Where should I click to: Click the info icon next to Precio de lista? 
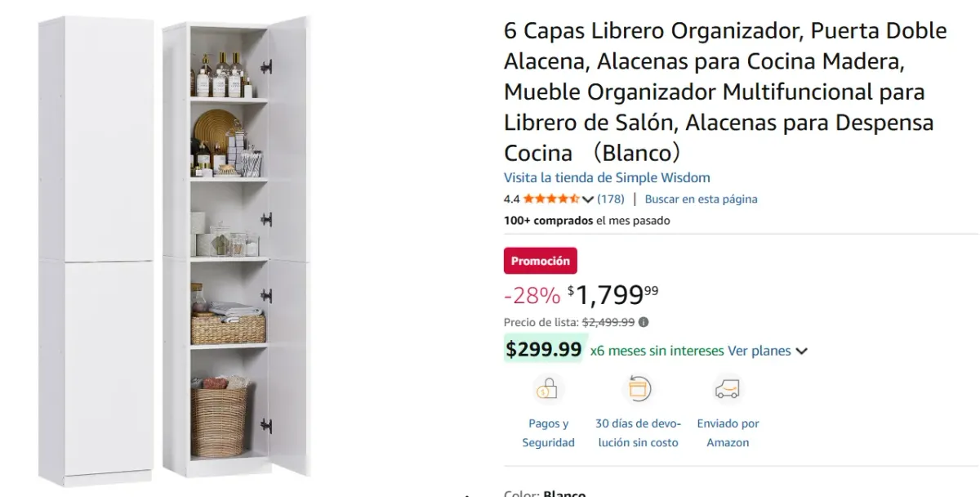click(644, 322)
